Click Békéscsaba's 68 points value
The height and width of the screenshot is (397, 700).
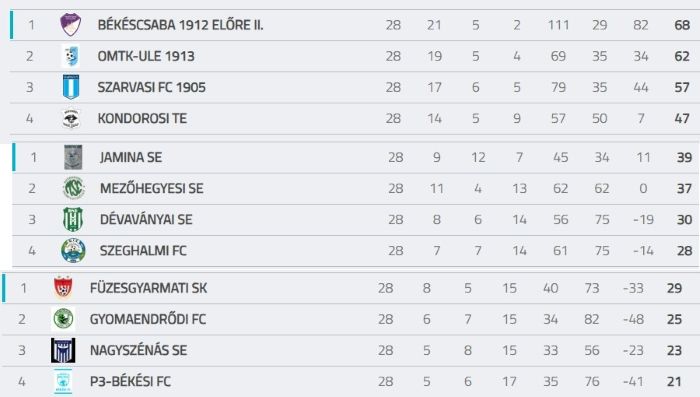[682, 25]
